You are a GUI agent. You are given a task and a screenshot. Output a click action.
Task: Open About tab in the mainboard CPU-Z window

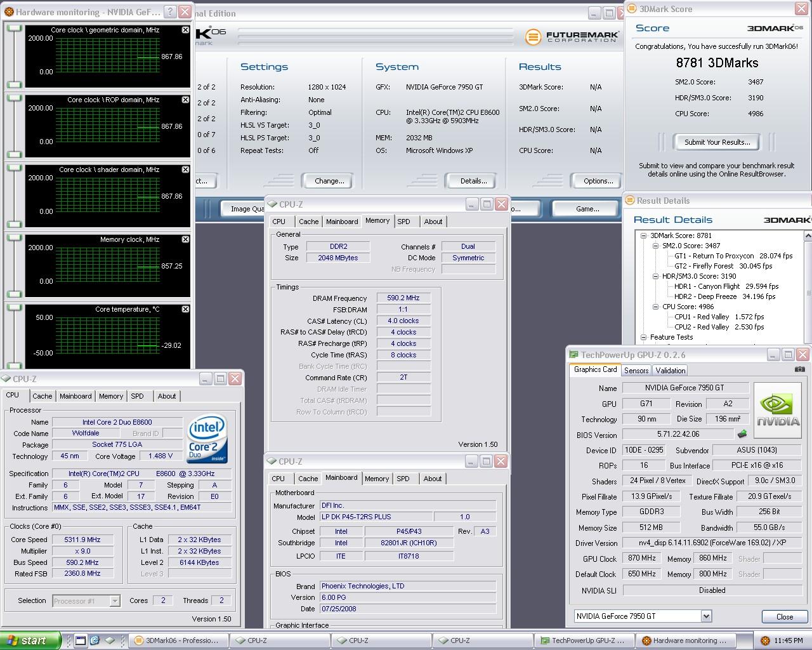(x=433, y=479)
